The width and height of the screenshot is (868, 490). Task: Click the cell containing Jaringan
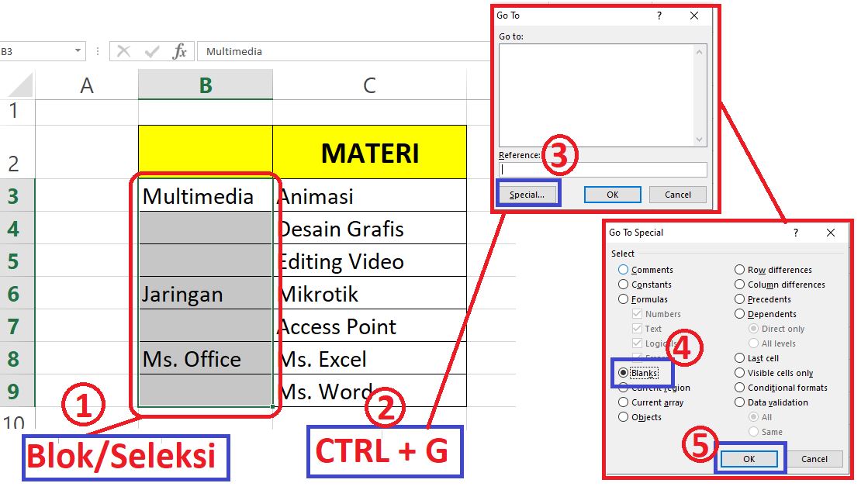(206, 294)
